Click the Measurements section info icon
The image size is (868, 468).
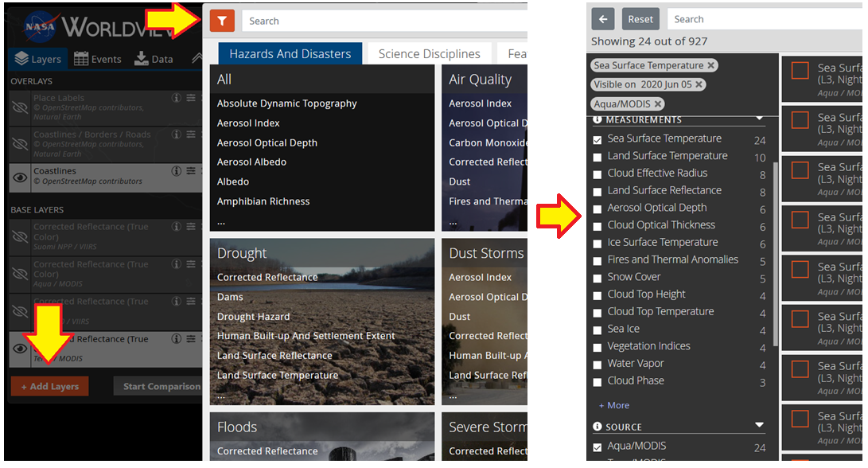tap(597, 119)
